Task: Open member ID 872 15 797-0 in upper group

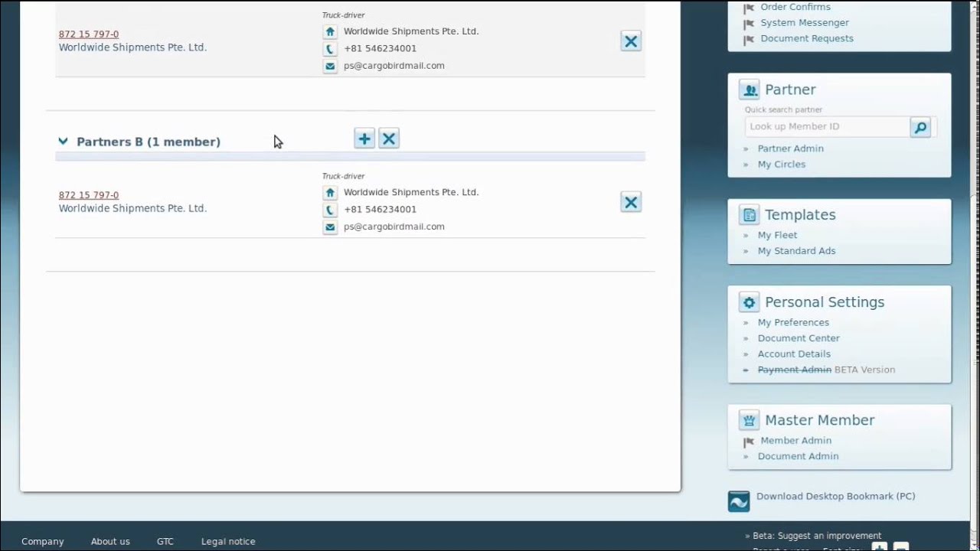Action: pyautogui.click(x=89, y=34)
